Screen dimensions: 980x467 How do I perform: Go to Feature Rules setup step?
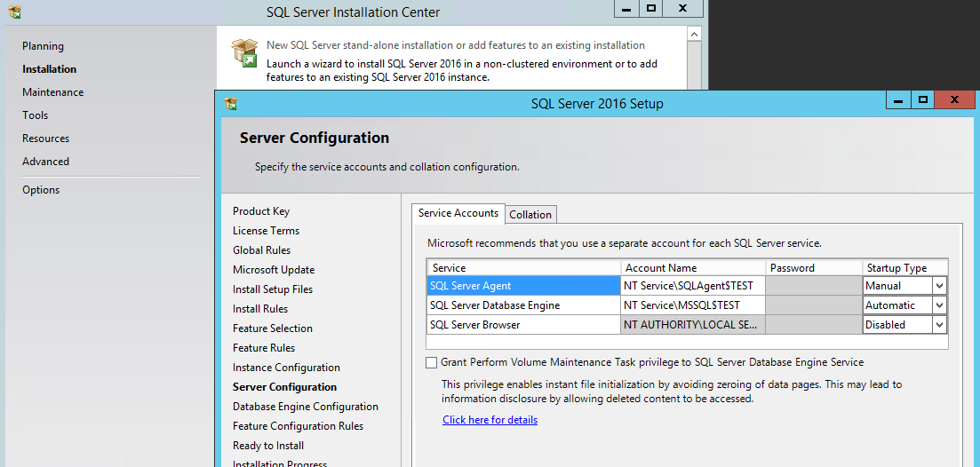(264, 348)
